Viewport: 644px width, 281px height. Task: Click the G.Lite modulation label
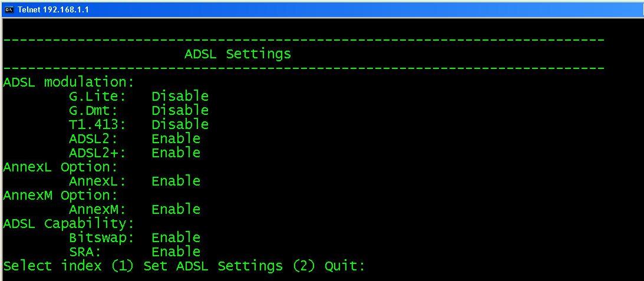coord(97,96)
